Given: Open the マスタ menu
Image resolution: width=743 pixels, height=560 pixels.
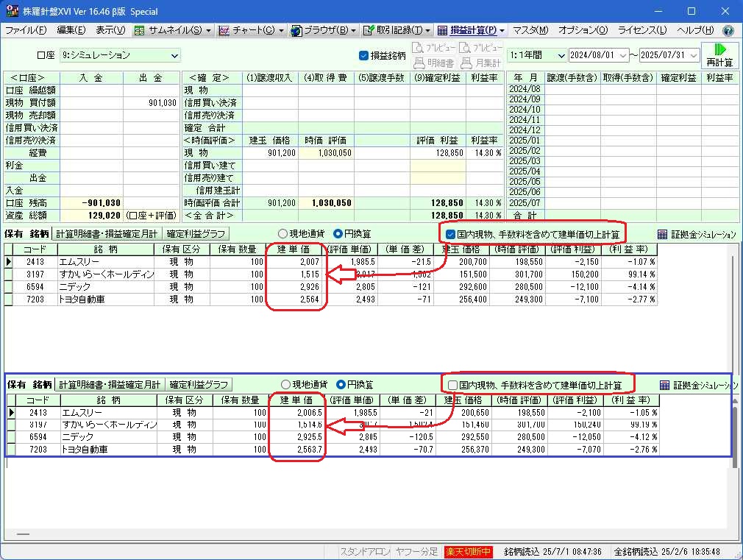Looking at the screenshot, I should click(x=530, y=30).
